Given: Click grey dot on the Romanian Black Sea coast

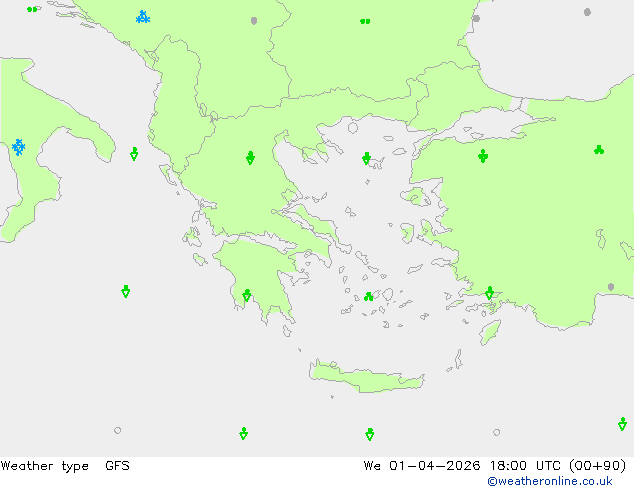Looking at the screenshot, I should [x=476, y=19].
